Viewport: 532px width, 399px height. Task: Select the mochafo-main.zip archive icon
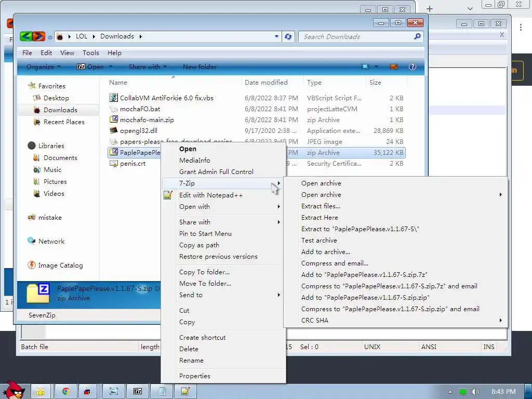click(114, 119)
